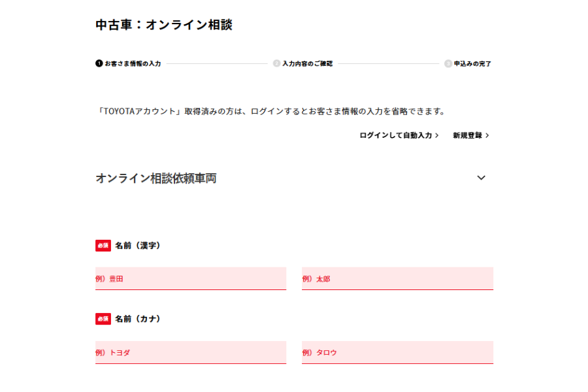The height and width of the screenshot is (392, 588).
Task: Collapse the オンライン相談依頼車両 section chevron
Action: (x=482, y=178)
